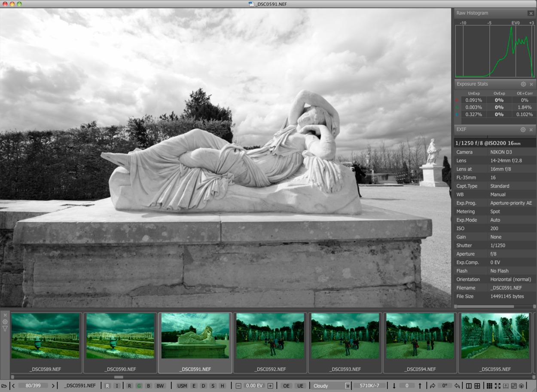Click filter funnel icon in filmstrip

[5, 329]
